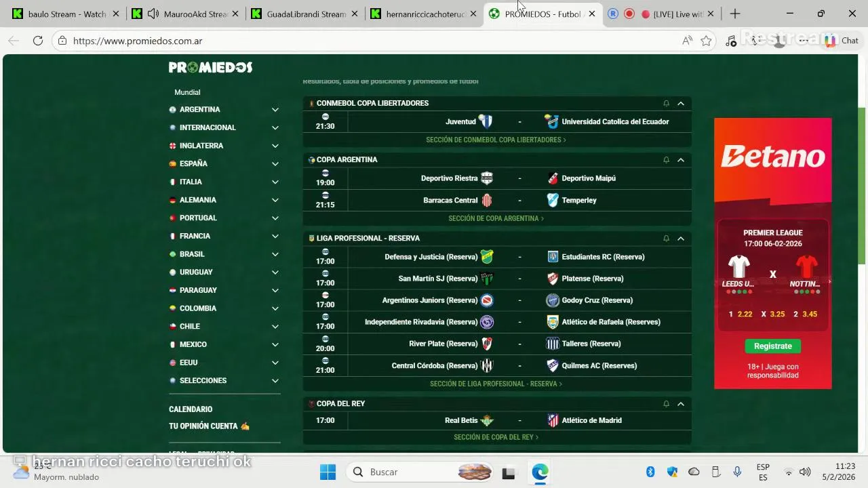Click River Plate crest
Image resolution: width=868 pixels, height=488 pixels.
(487, 344)
